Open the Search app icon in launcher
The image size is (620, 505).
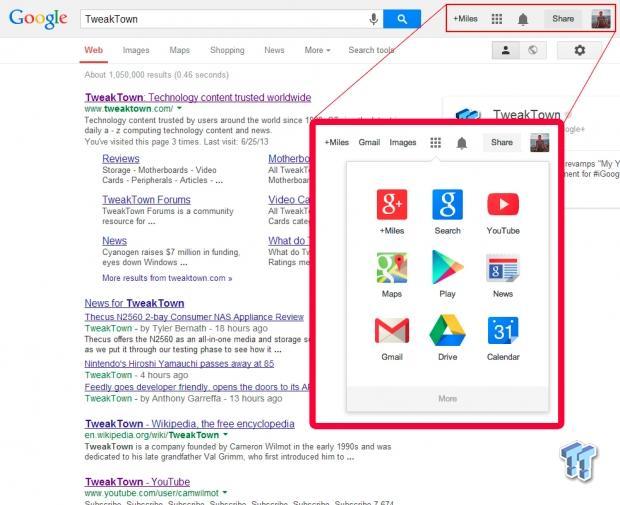[x=447, y=204]
